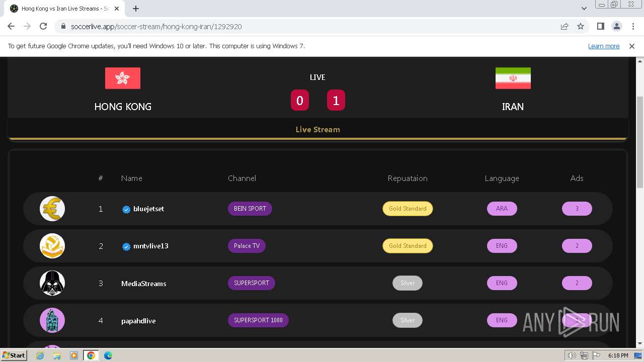Open Windows Media Player from taskbar
Screen dimensions: 644x362
tap(74, 355)
